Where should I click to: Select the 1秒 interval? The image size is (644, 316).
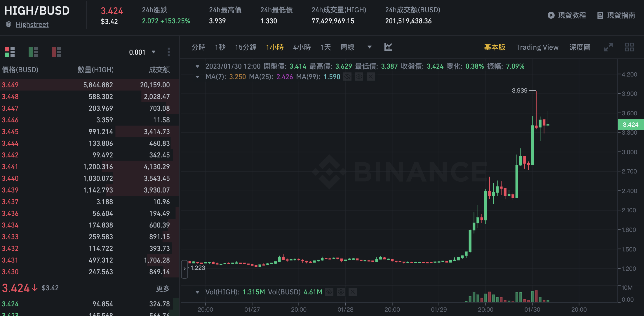pyautogui.click(x=220, y=47)
